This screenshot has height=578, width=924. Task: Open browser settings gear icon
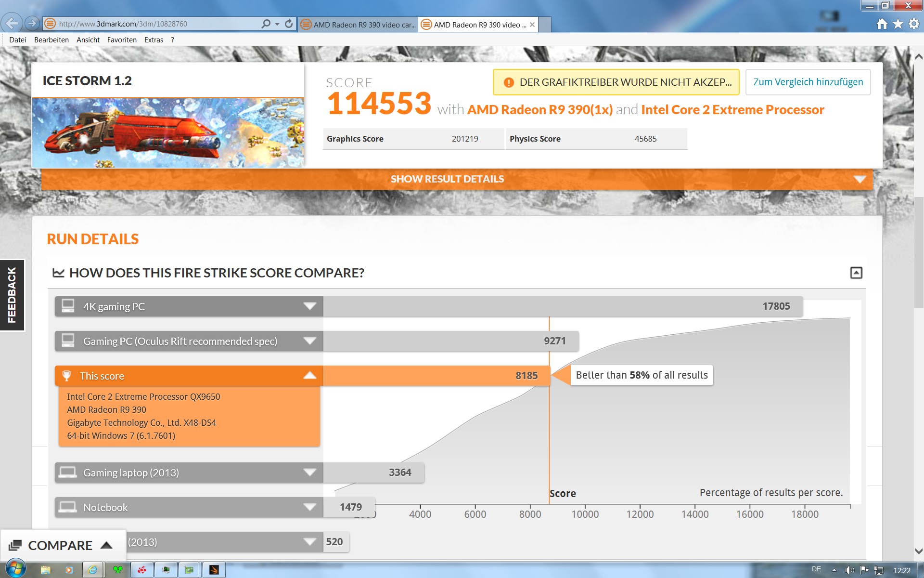coord(913,24)
